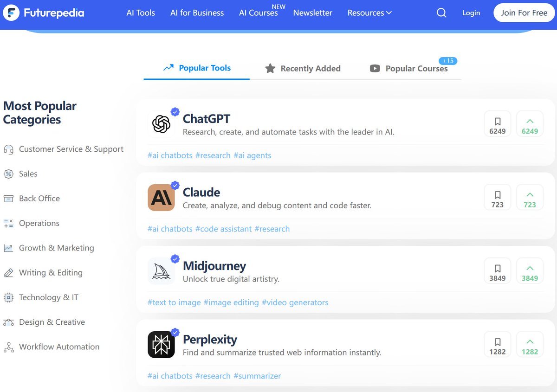The image size is (557, 392).
Task: Click the ChatGPT logo icon
Action: pyautogui.click(x=161, y=124)
